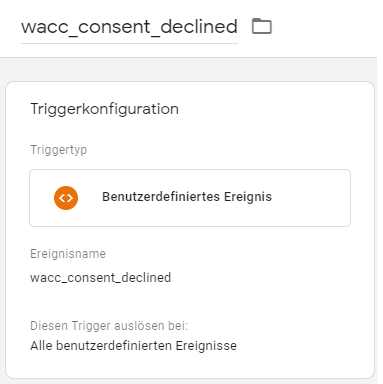Click the orange custom event icon

(66, 198)
